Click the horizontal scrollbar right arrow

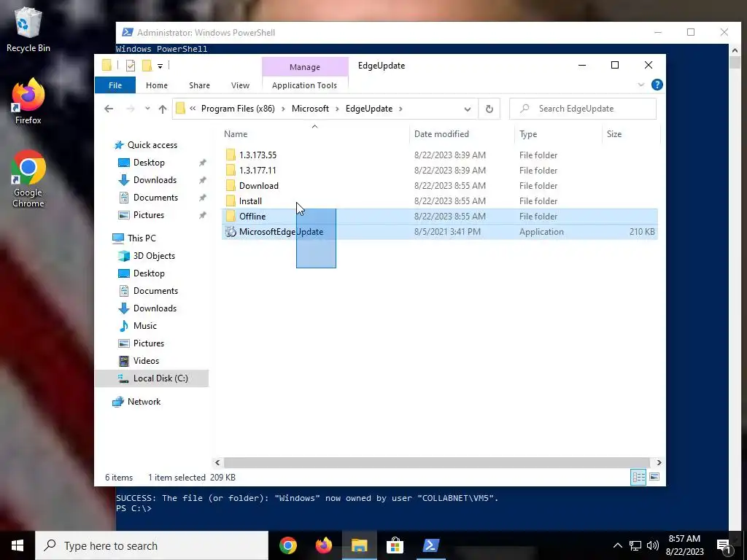[659, 462]
